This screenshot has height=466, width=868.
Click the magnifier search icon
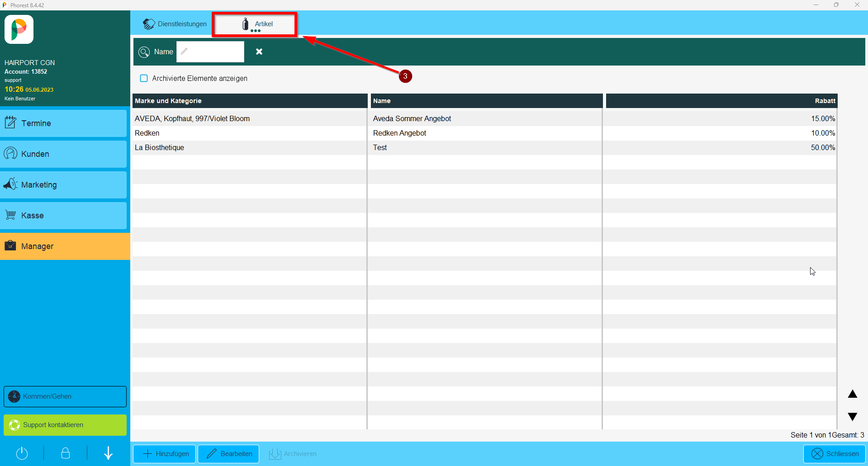(x=144, y=52)
